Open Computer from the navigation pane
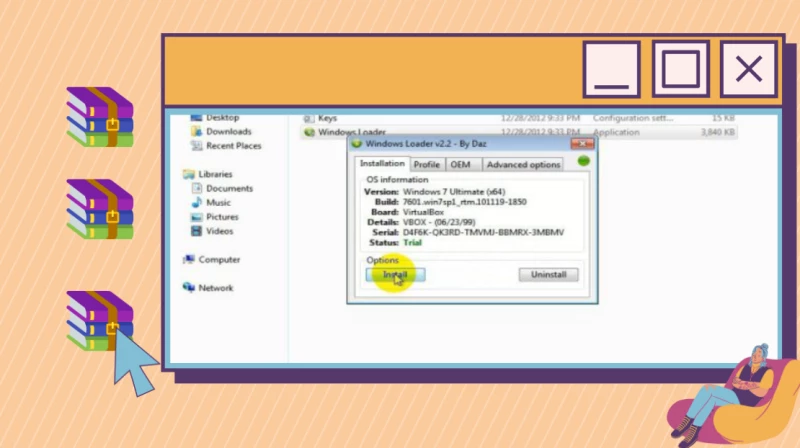The image size is (800, 448). coord(189,260)
